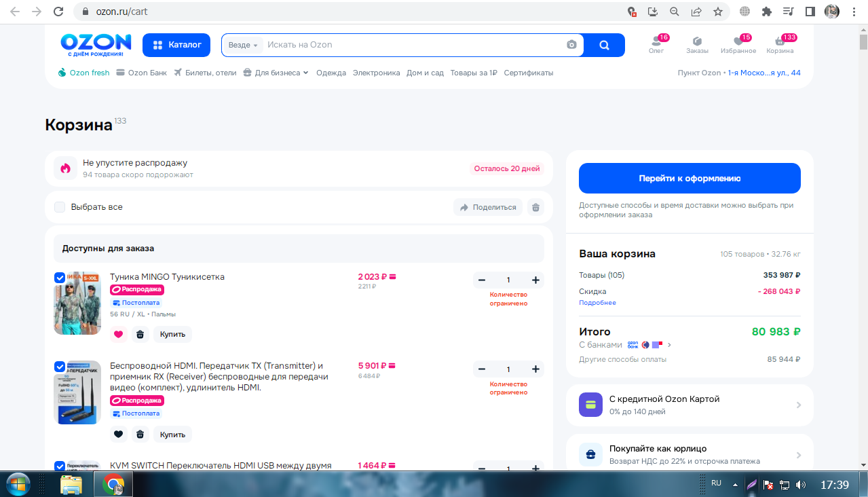
Task: Open the browser extensions puzzle icon
Action: (x=767, y=12)
